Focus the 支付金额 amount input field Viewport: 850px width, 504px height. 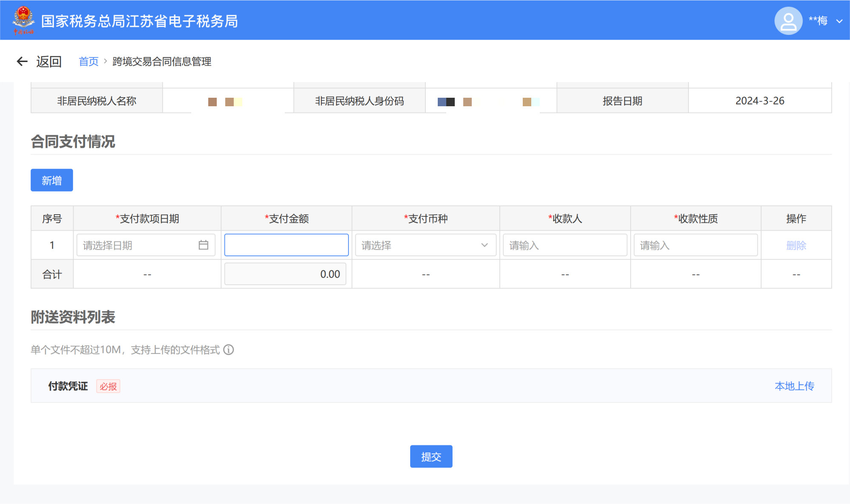286,245
